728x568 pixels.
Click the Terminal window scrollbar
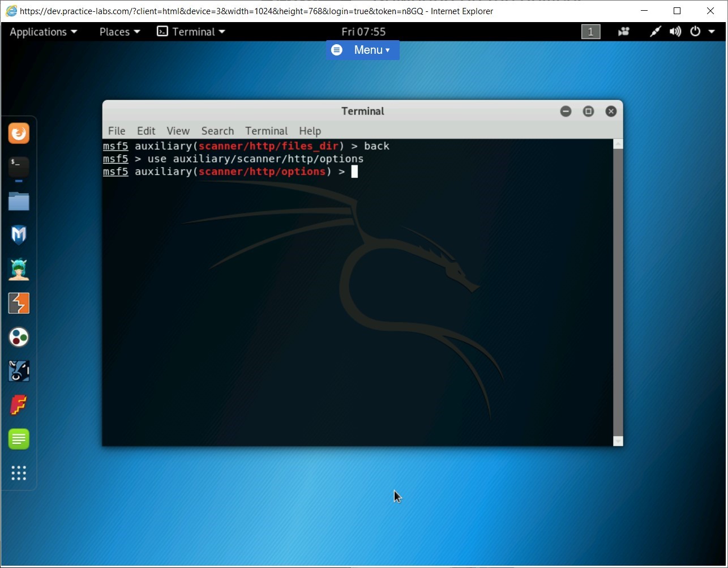click(x=618, y=283)
